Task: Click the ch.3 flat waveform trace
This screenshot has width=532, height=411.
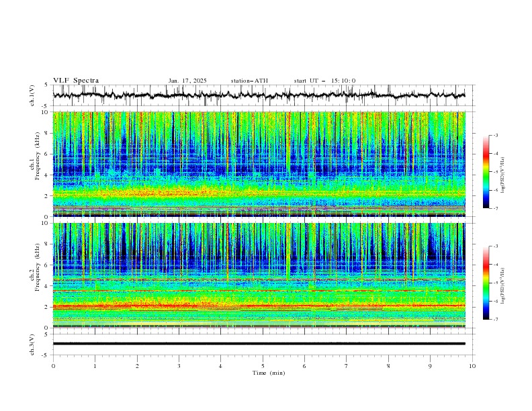Action: pos(259,344)
